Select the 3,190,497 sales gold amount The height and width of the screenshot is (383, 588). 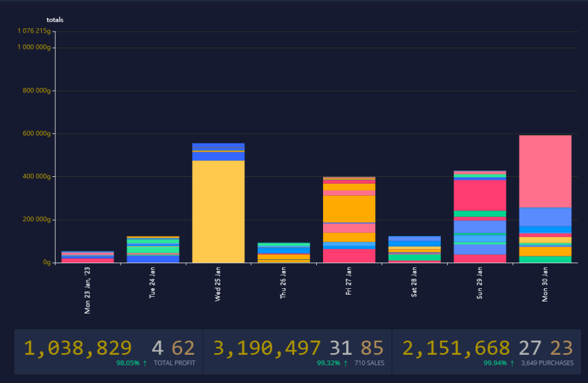267,348
